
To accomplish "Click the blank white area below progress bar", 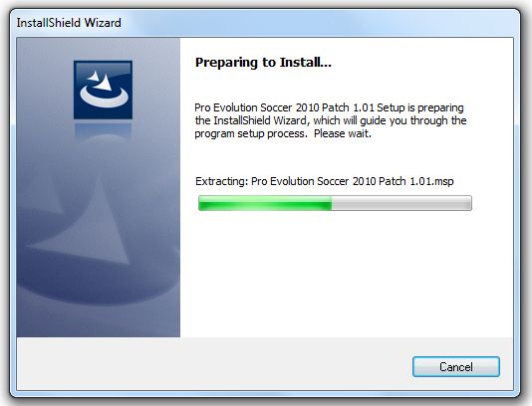I will pyautogui.click(x=346, y=275).
